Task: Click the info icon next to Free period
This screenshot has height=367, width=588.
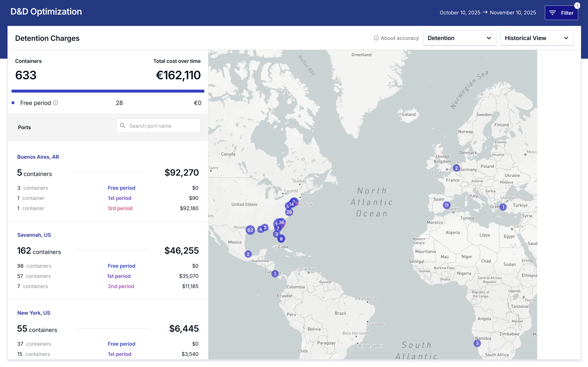Action: pos(56,103)
